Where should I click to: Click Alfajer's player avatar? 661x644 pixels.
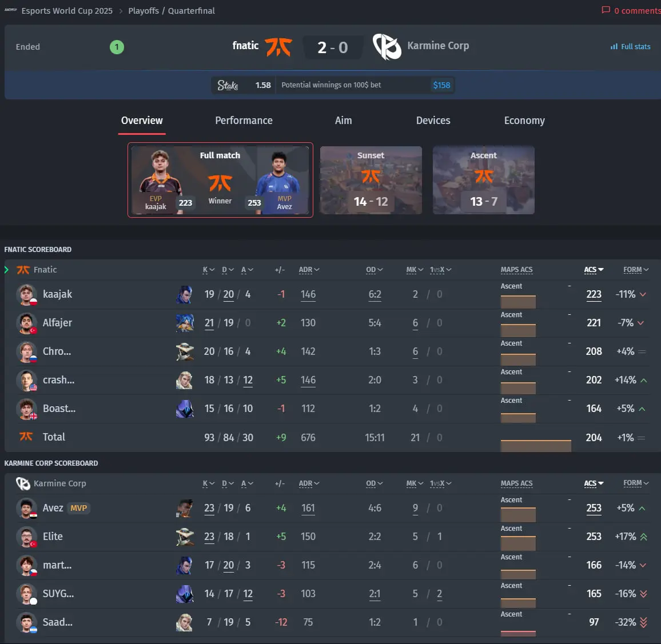[x=26, y=323]
